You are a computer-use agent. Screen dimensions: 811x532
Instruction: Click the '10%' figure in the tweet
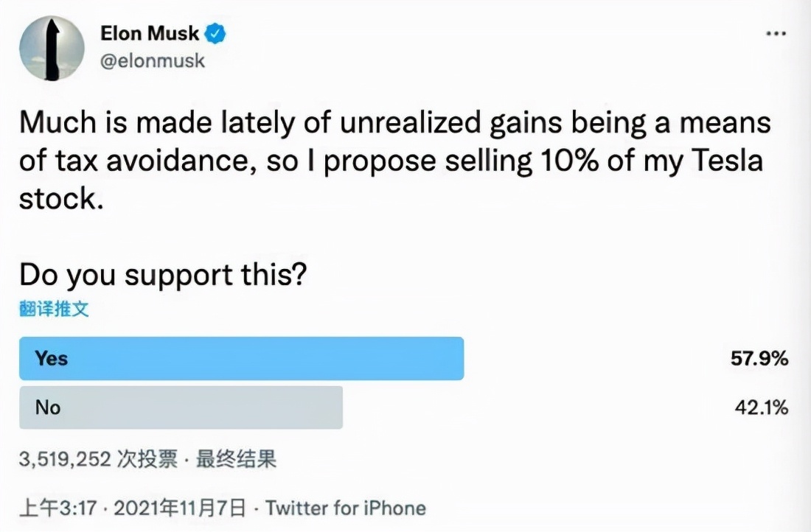click(569, 161)
